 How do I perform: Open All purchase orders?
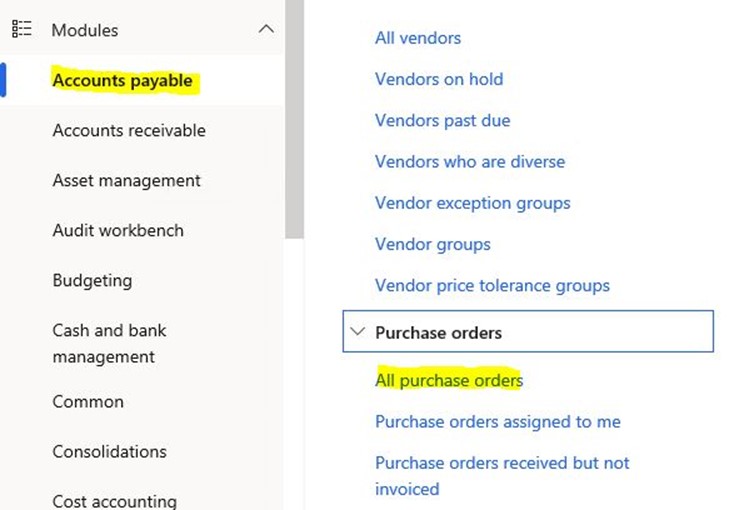tap(449, 380)
